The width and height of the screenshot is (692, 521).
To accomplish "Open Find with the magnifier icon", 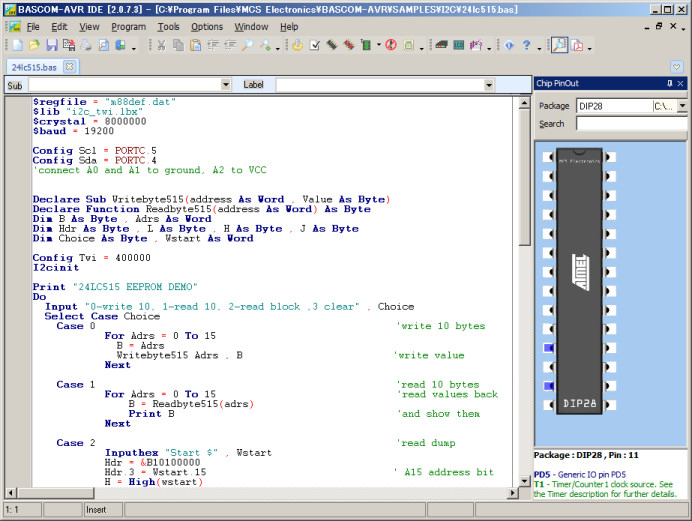I will pyautogui.click(x=247, y=45).
